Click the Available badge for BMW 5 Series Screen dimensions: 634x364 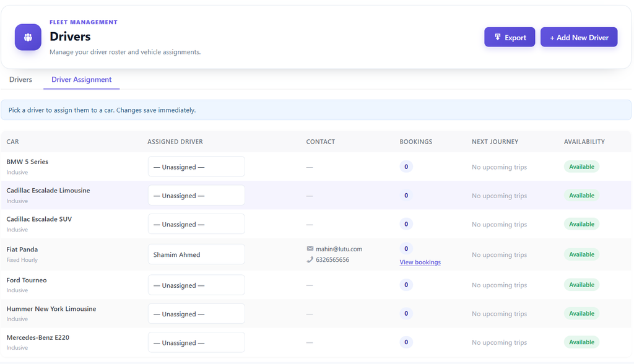(581, 167)
